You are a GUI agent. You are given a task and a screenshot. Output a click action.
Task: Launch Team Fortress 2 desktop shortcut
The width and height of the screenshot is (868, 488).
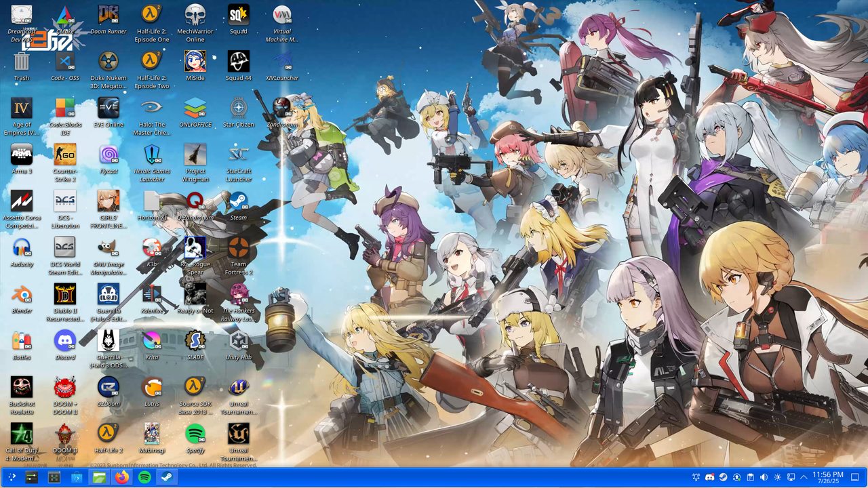pos(239,248)
